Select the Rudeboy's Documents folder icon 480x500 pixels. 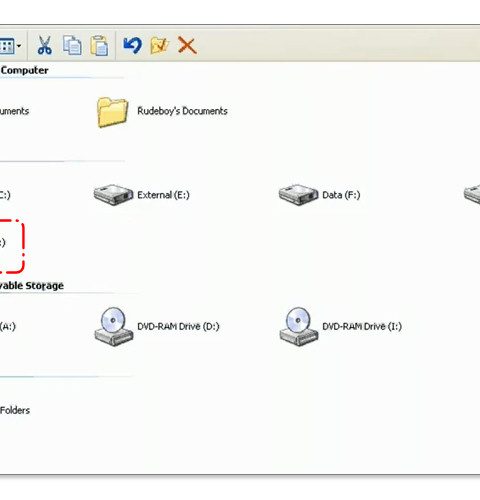[112, 112]
